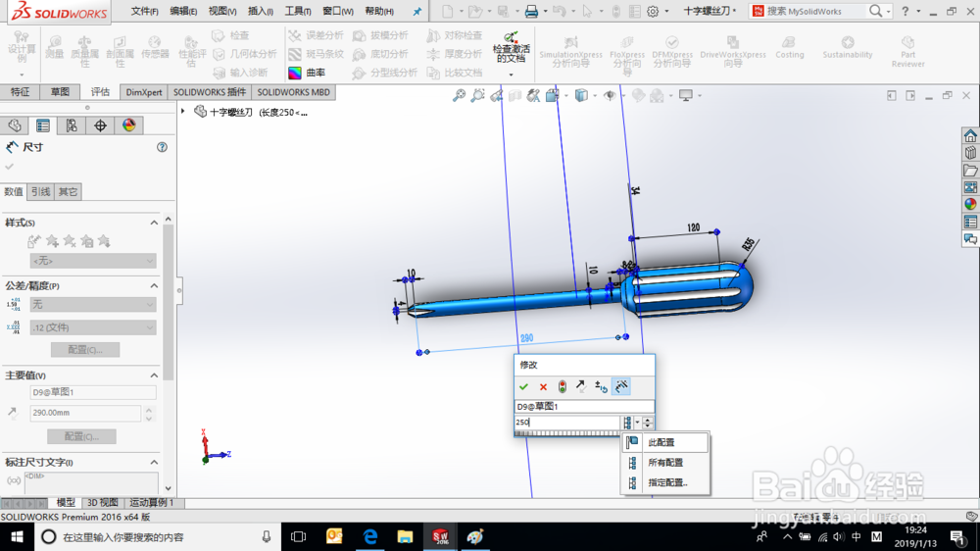
Task: Click the configuration icon next to value field
Action: tap(627, 423)
